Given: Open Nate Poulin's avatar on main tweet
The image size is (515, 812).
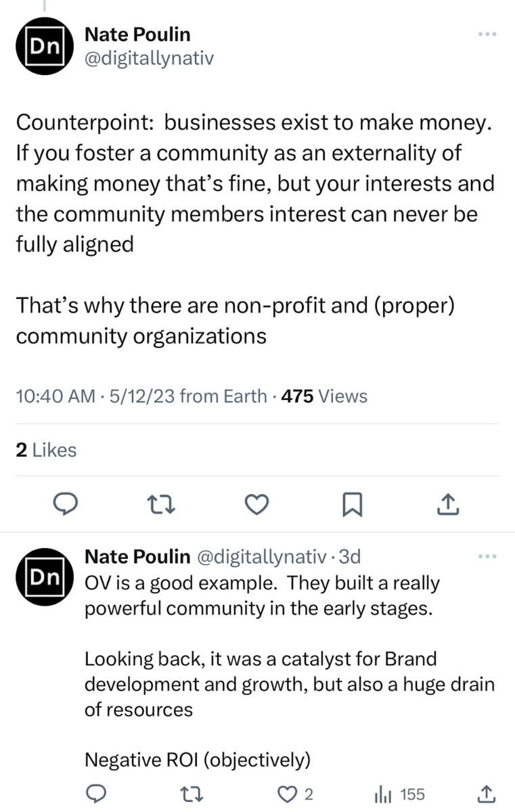Looking at the screenshot, I should point(45,46).
